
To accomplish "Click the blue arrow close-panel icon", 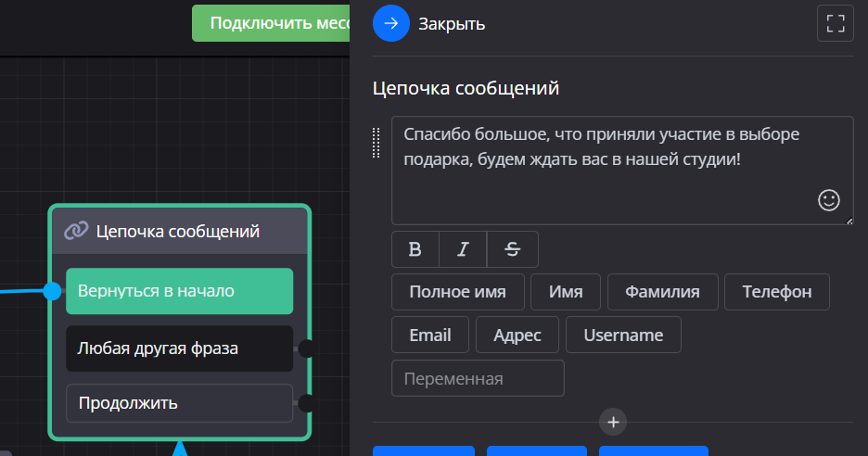I will click(390, 23).
